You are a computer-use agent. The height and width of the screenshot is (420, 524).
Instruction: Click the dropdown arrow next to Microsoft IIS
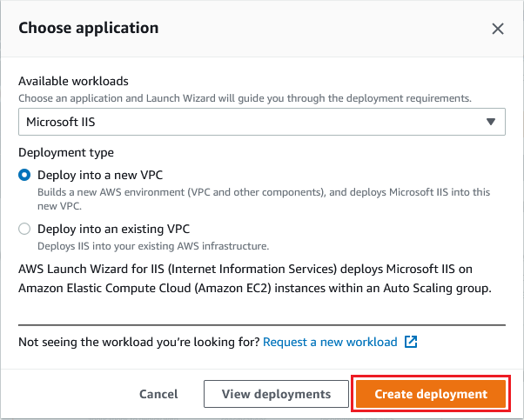pos(491,122)
